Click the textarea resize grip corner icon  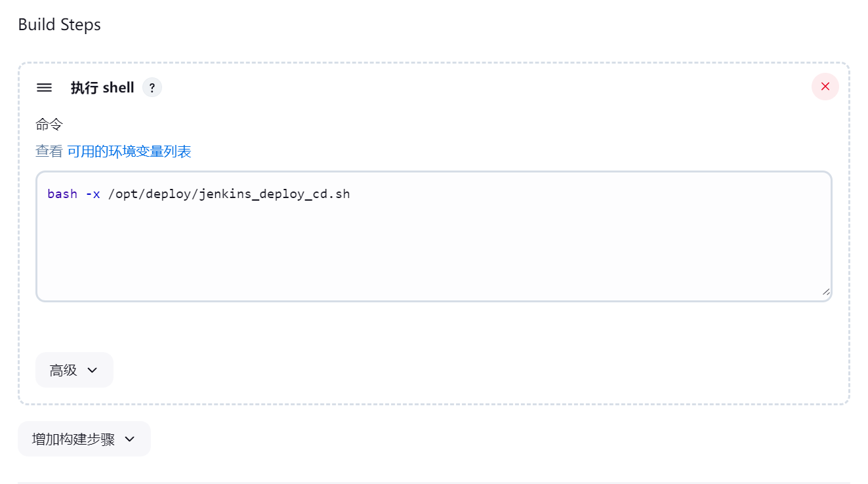pyautogui.click(x=825, y=292)
